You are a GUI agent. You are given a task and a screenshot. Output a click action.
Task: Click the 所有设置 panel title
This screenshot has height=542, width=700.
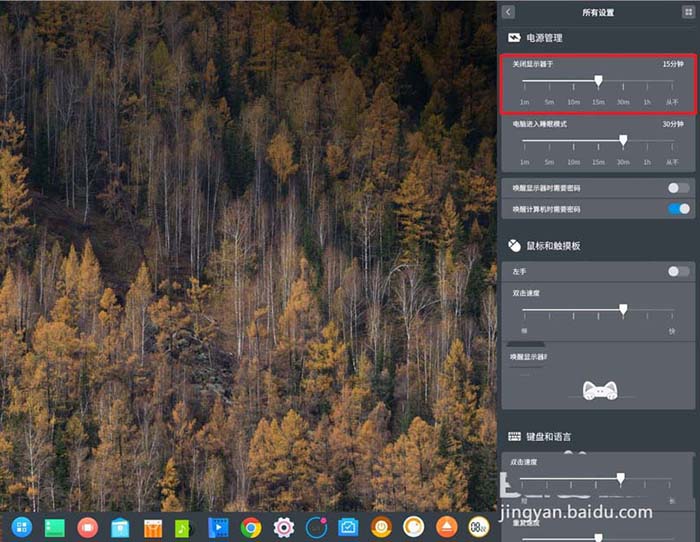pyautogui.click(x=598, y=13)
